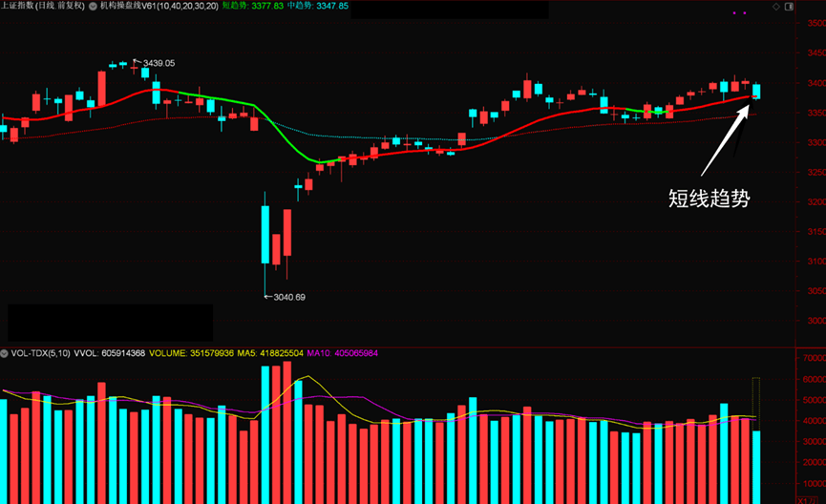The height and width of the screenshot is (504, 826).
Task: Click the 上证指数 (日线,前复权) title
Action: coord(43,6)
